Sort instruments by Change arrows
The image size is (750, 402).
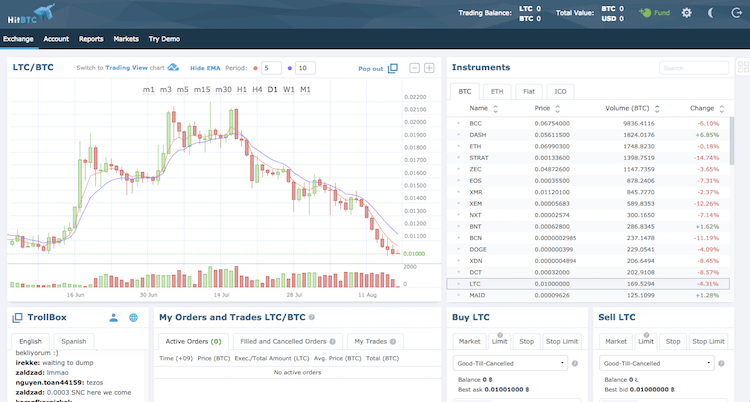[x=722, y=109]
